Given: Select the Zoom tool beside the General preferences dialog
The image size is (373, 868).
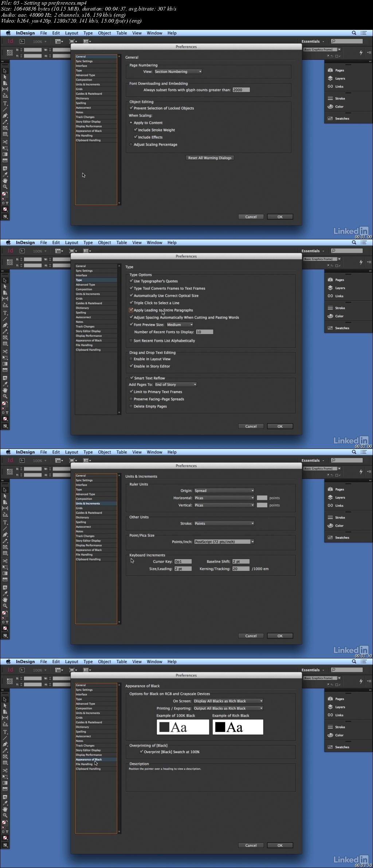Looking at the screenshot, I should pyautogui.click(x=5, y=187).
